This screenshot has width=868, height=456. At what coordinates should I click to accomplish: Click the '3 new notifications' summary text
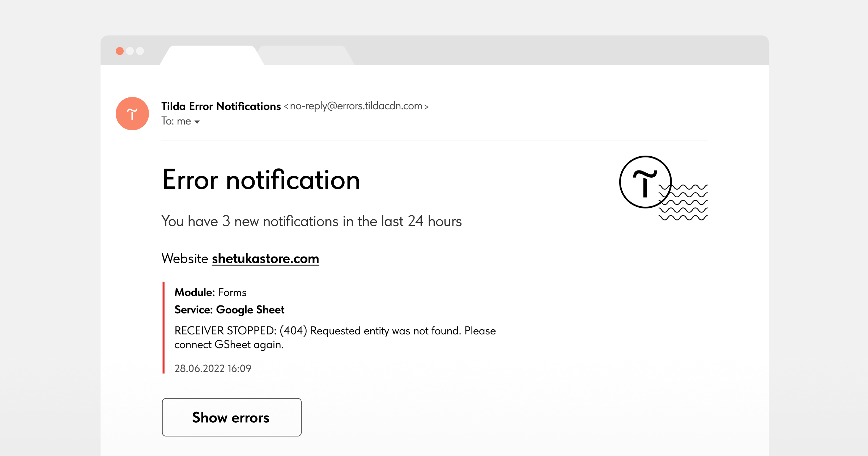(x=312, y=221)
